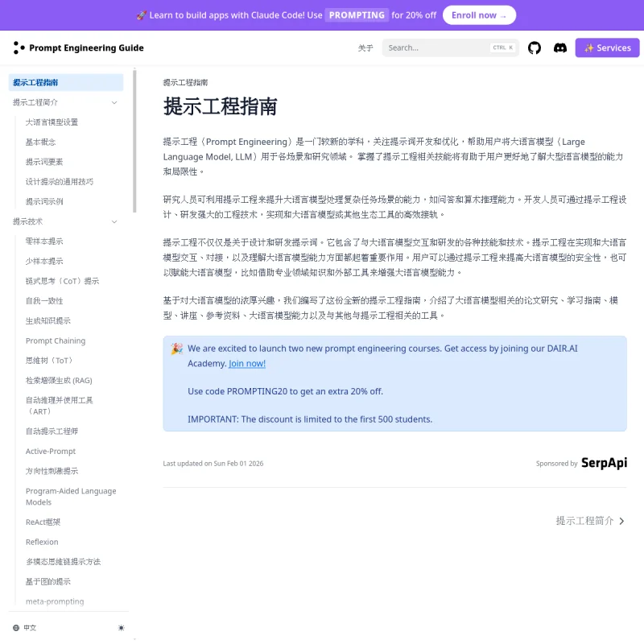Visit the SerpApi sponsor link
Image resolution: width=644 pixels, height=644 pixels.
(604, 463)
